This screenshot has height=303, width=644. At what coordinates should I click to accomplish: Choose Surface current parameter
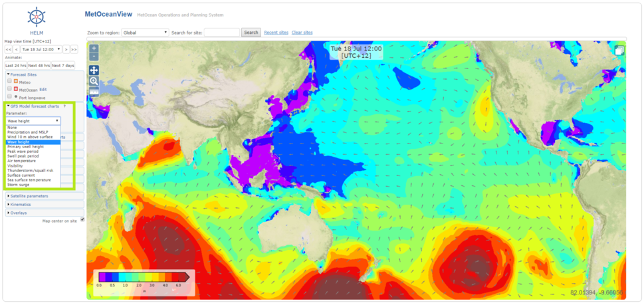(x=33, y=175)
